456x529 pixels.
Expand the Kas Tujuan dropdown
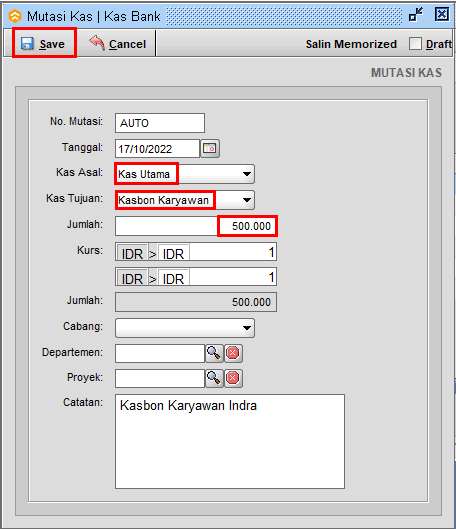[x=247, y=200]
